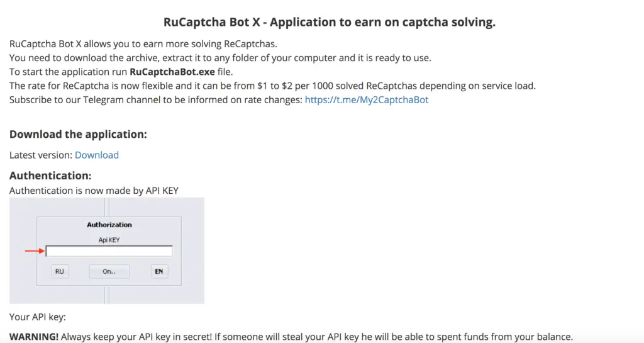Viewport: 644px width, 343px height.
Task: Select the EN language button
Action: pyautogui.click(x=159, y=271)
